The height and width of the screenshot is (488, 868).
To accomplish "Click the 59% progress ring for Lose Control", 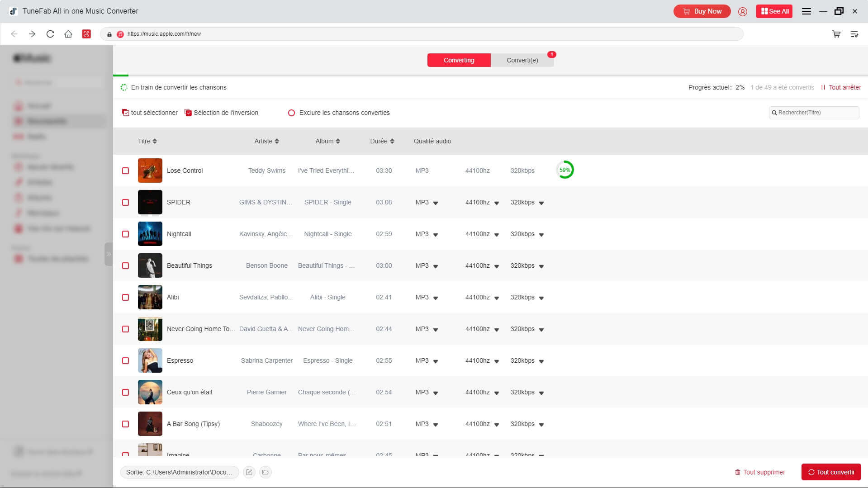I will 564,170.
